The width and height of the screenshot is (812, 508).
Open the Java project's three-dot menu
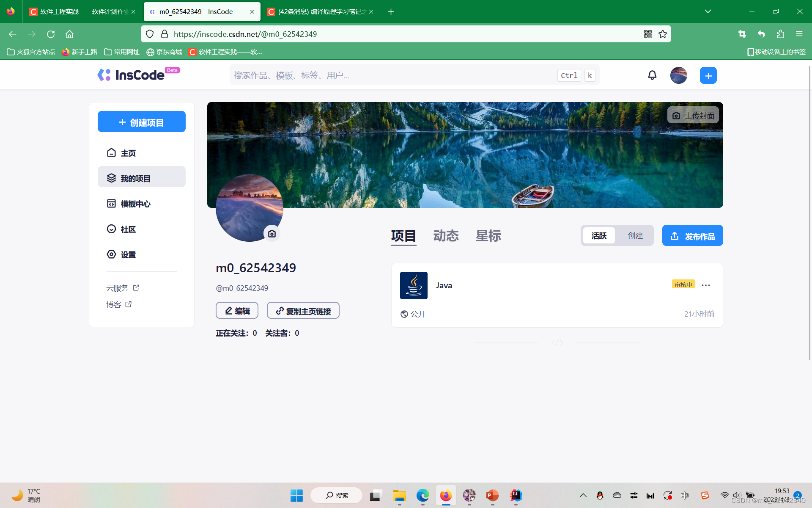[705, 285]
